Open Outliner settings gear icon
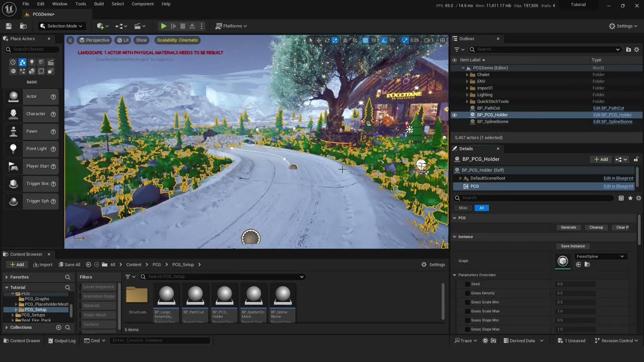Image resolution: width=644 pixels, height=362 pixels. (x=636, y=49)
